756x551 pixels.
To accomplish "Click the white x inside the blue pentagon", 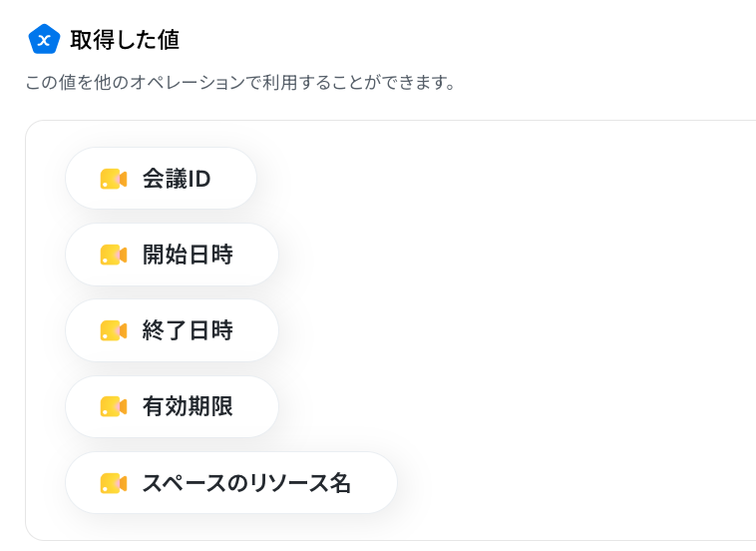I will [44, 41].
